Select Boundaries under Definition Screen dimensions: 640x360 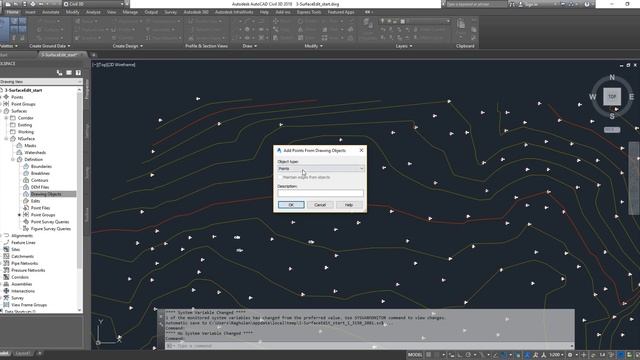[41, 167]
